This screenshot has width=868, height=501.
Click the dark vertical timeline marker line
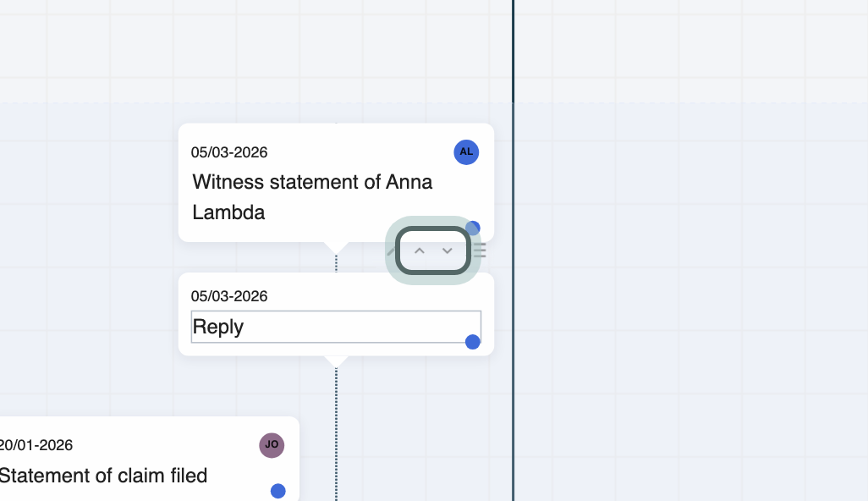(x=514, y=250)
